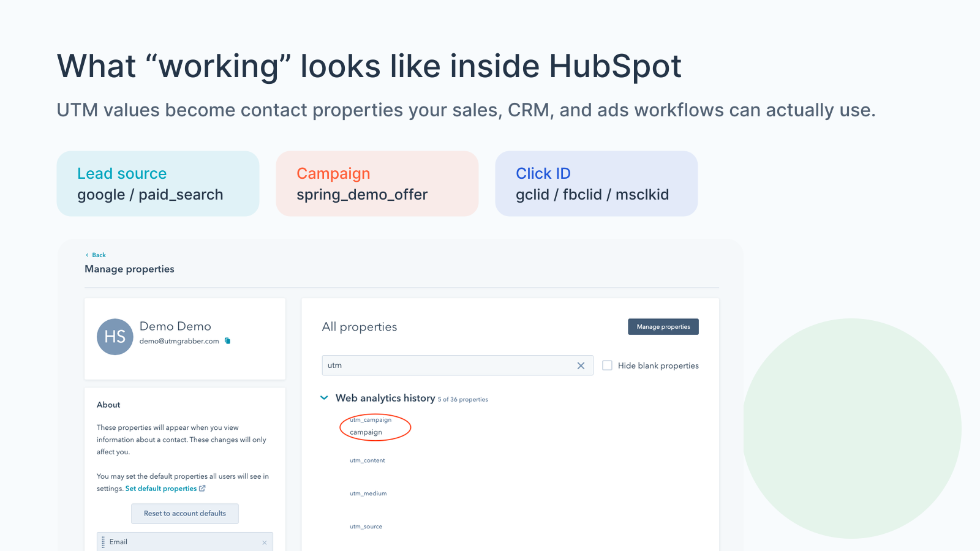Click the back chevron arrow icon

coord(87,255)
